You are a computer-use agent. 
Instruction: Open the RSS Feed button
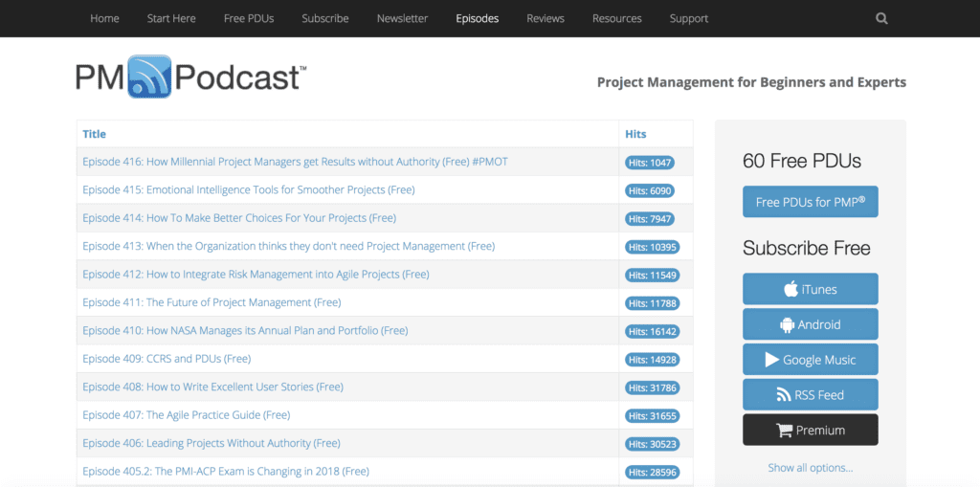point(810,394)
